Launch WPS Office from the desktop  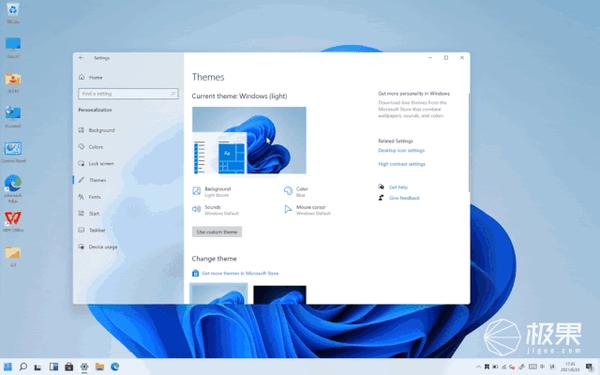pos(13,221)
